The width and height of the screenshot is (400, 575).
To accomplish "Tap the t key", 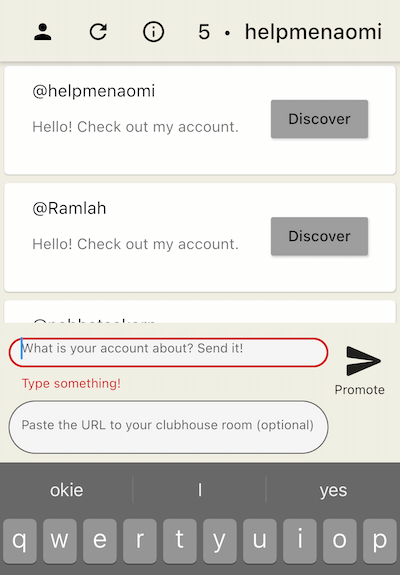I will (x=180, y=541).
